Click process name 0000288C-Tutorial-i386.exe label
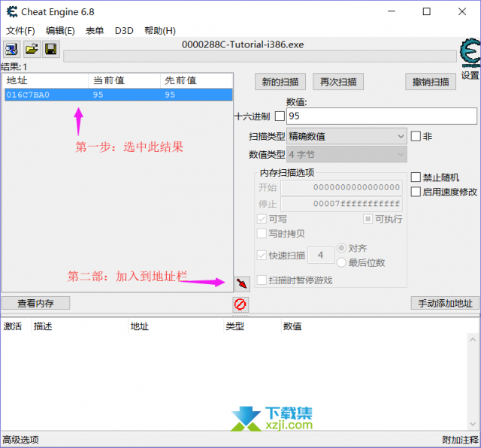The width and height of the screenshot is (481, 448). [243, 45]
